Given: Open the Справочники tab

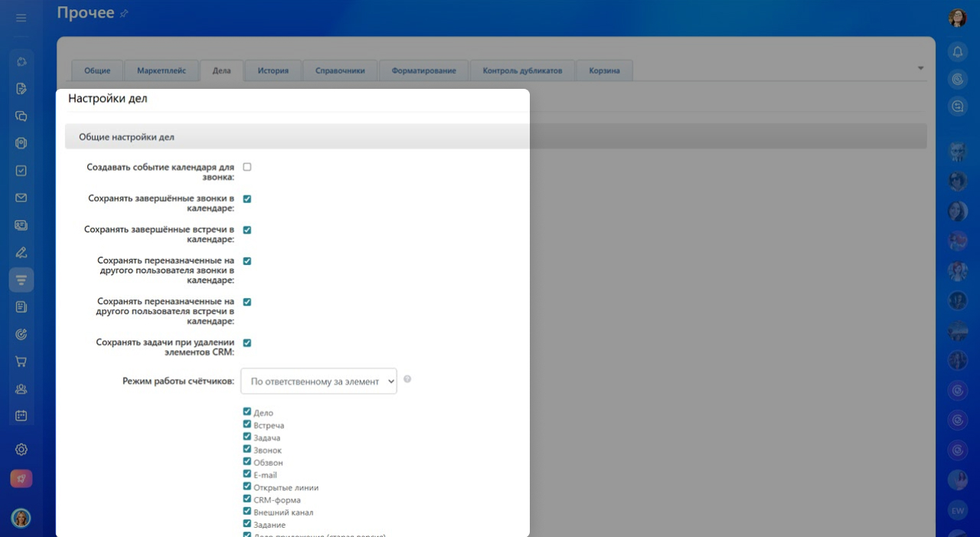Looking at the screenshot, I should click(x=340, y=70).
